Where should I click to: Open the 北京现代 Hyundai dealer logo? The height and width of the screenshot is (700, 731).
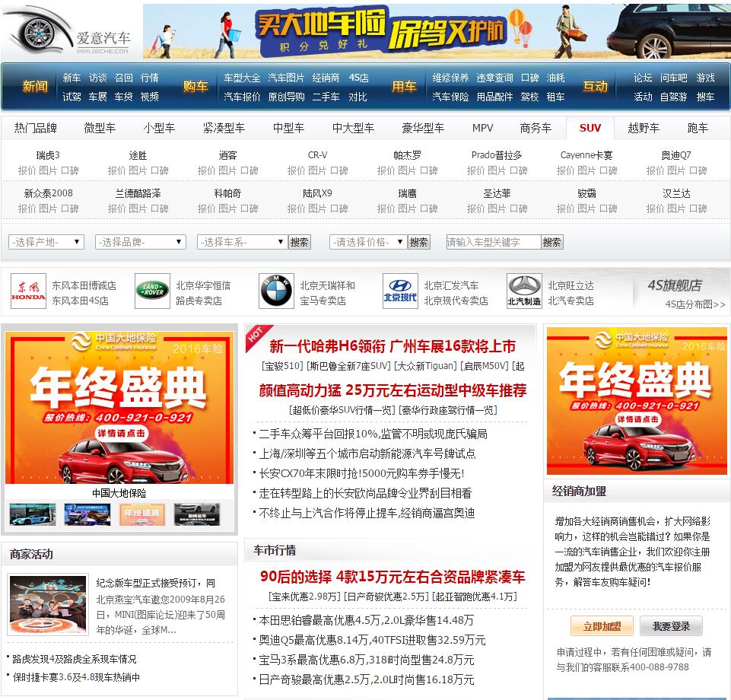pos(400,291)
